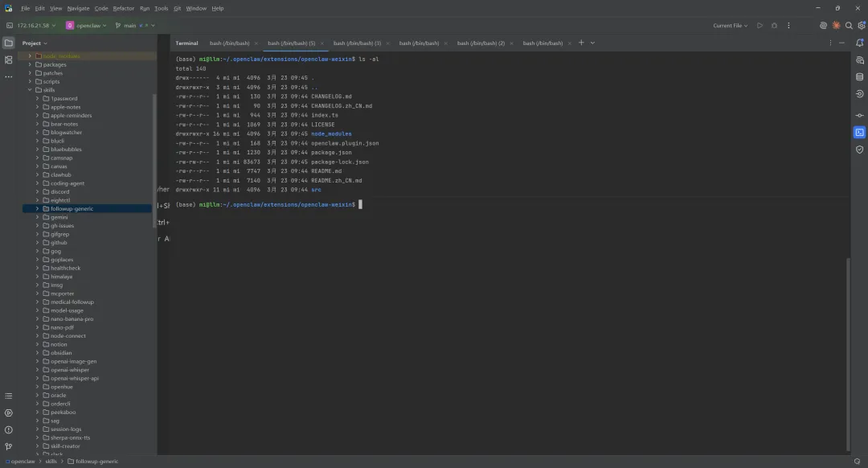Close the bash (/bin/bash) (2) tab

pyautogui.click(x=511, y=43)
